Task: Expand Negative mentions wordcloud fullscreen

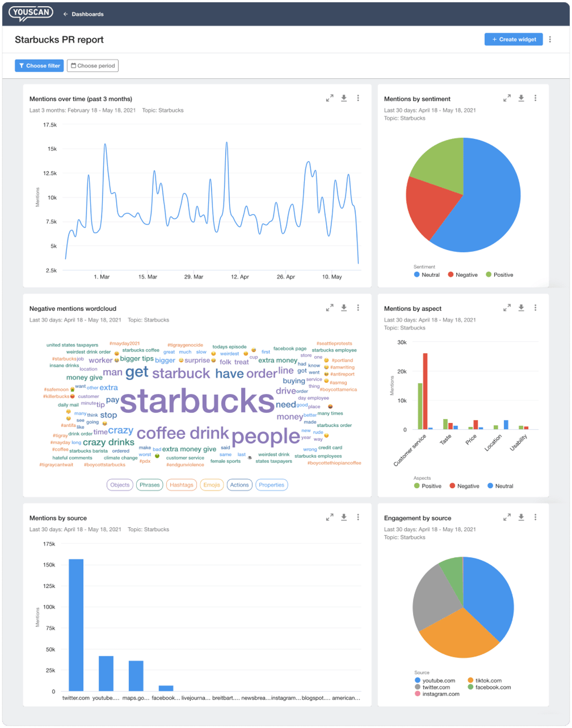Action: pyautogui.click(x=330, y=308)
